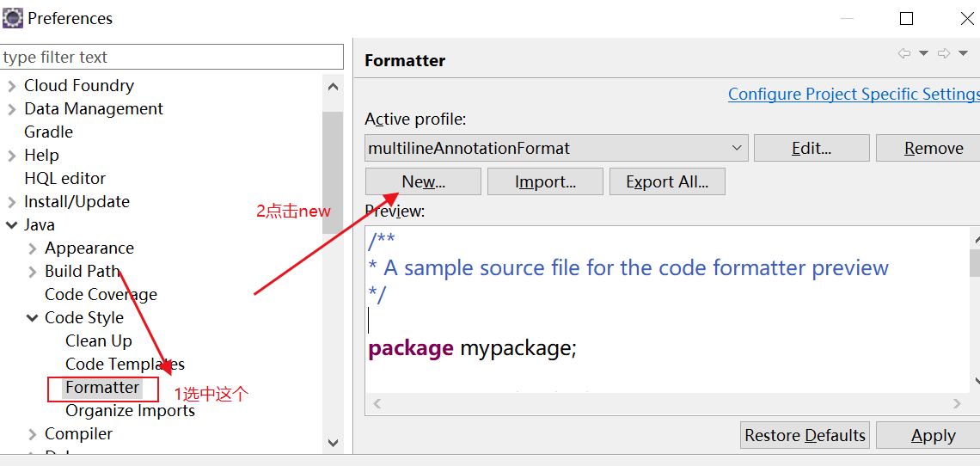
Task: Click preview horizontal scroll left arrow
Action: (x=377, y=403)
